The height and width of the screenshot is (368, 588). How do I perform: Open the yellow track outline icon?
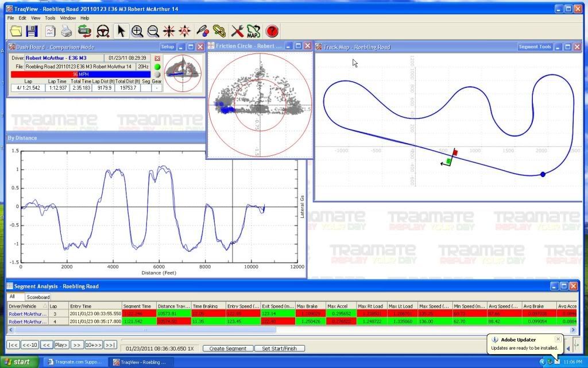click(219, 31)
